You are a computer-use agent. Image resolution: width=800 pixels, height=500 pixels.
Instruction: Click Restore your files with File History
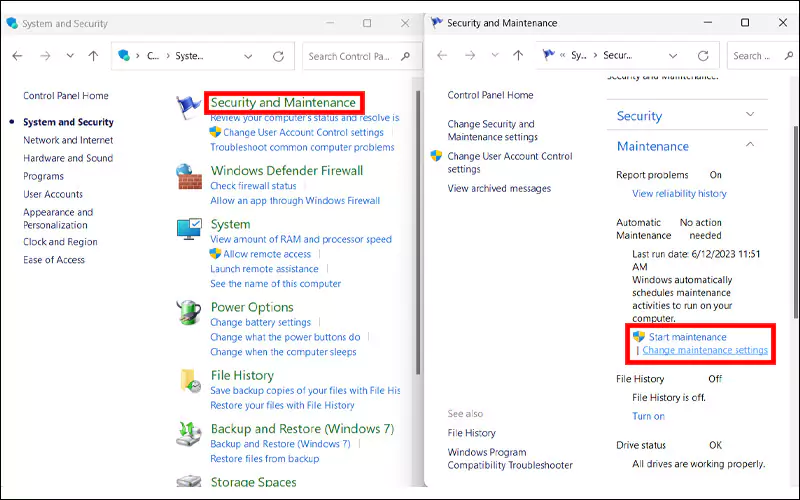tap(282, 405)
